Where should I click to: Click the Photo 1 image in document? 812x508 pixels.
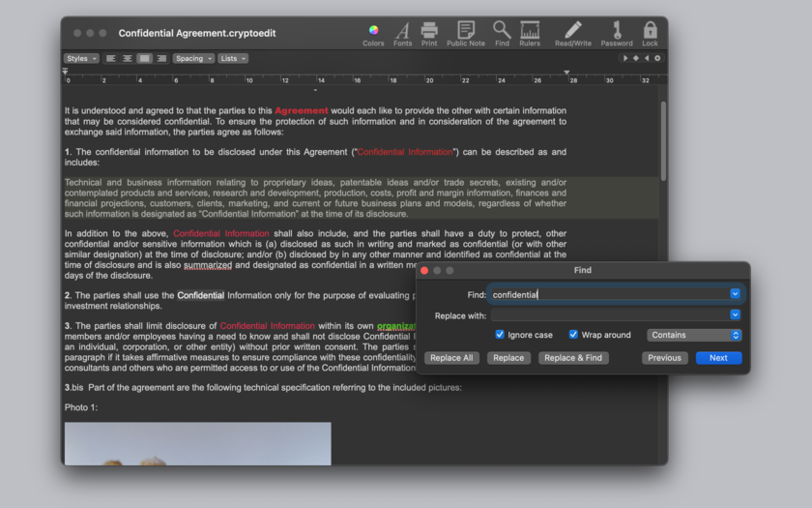[198, 444]
